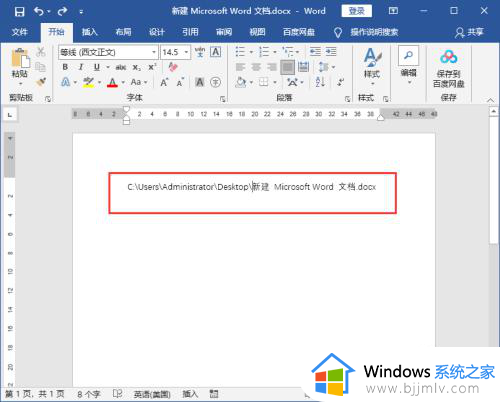This screenshot has height=402, width=500.
Task: Switch to the 布局 Layout tab
Action: [123, 32]
